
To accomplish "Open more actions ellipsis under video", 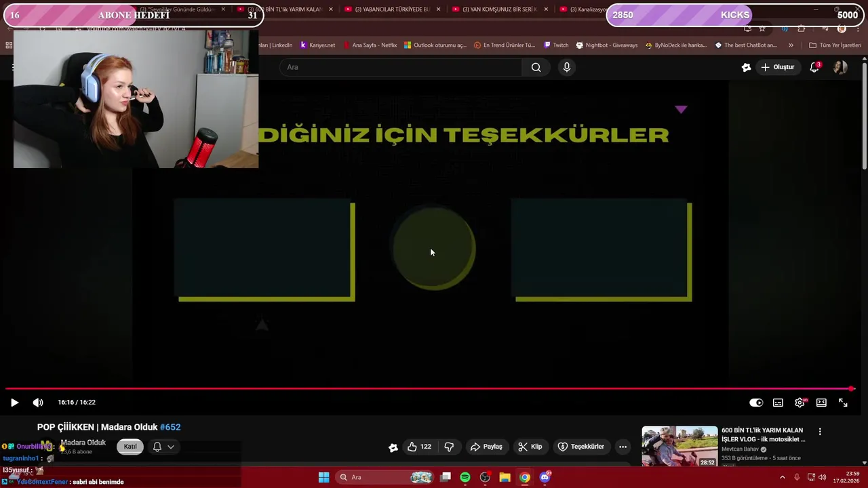I will pyautogui.click(x=623, y=447).
